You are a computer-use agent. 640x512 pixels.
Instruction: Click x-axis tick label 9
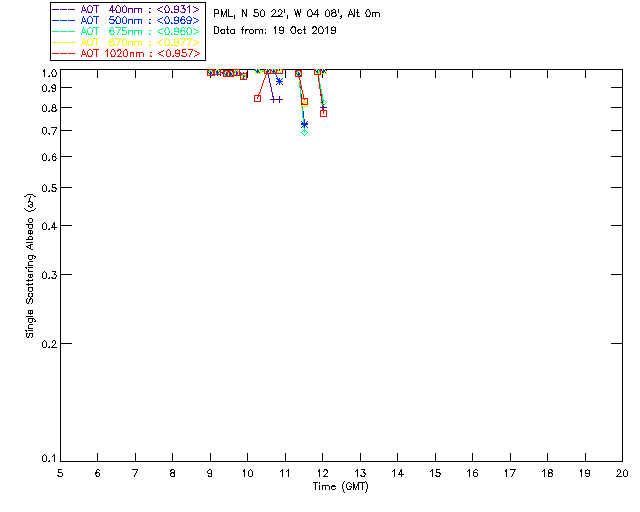[x=210, y=473]
